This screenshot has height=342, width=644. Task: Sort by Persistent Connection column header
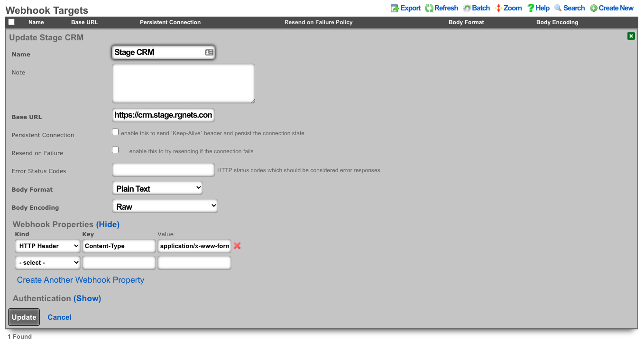tap(170, 22)
